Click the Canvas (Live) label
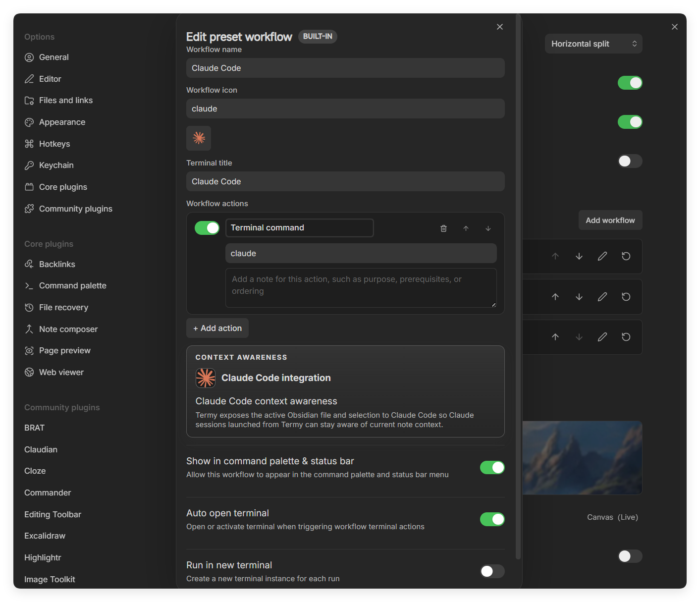Screen dimensions: 700x602 [x=612, y=517]
